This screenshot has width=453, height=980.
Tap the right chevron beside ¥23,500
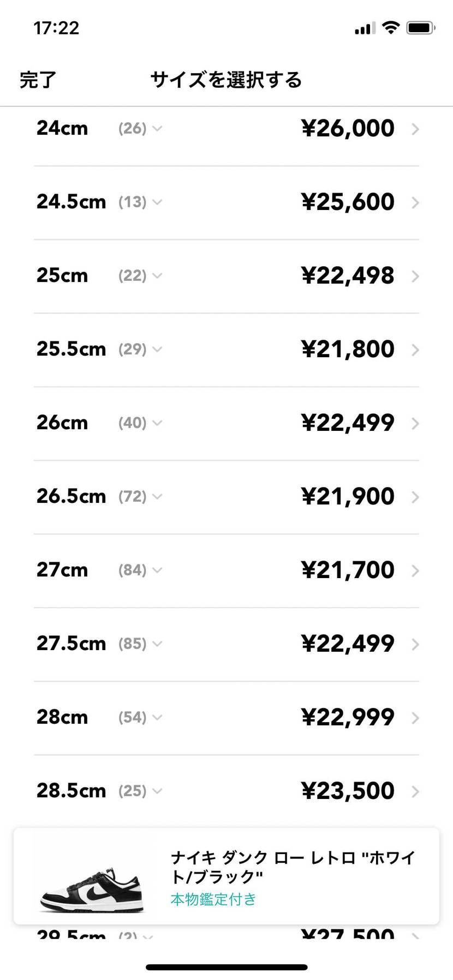pyautogui.click(x=415, y=792)
